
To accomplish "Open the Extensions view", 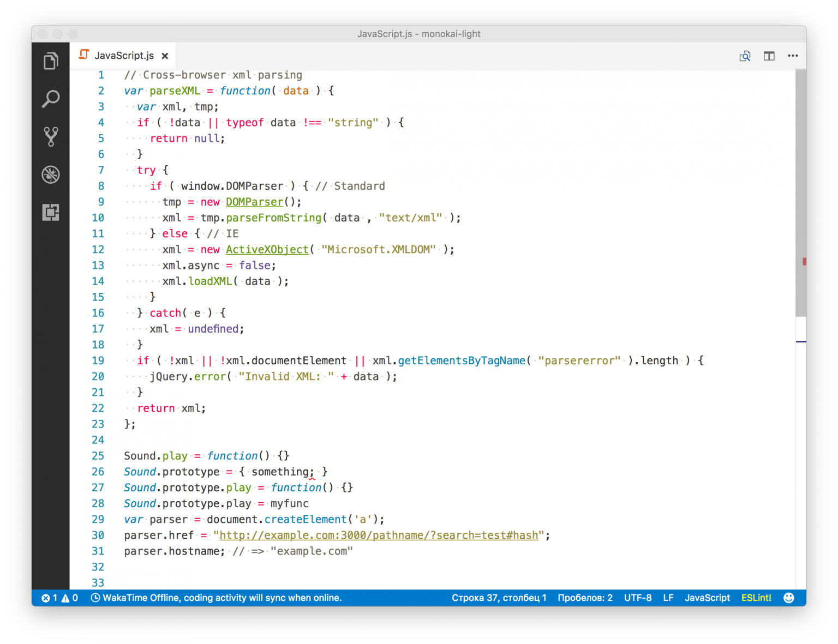I will pos(50,213).
